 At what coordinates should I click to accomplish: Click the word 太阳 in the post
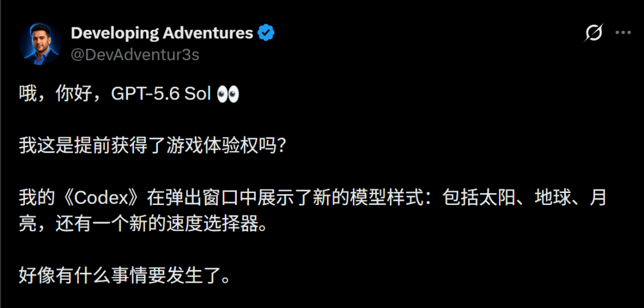(496, 200)
